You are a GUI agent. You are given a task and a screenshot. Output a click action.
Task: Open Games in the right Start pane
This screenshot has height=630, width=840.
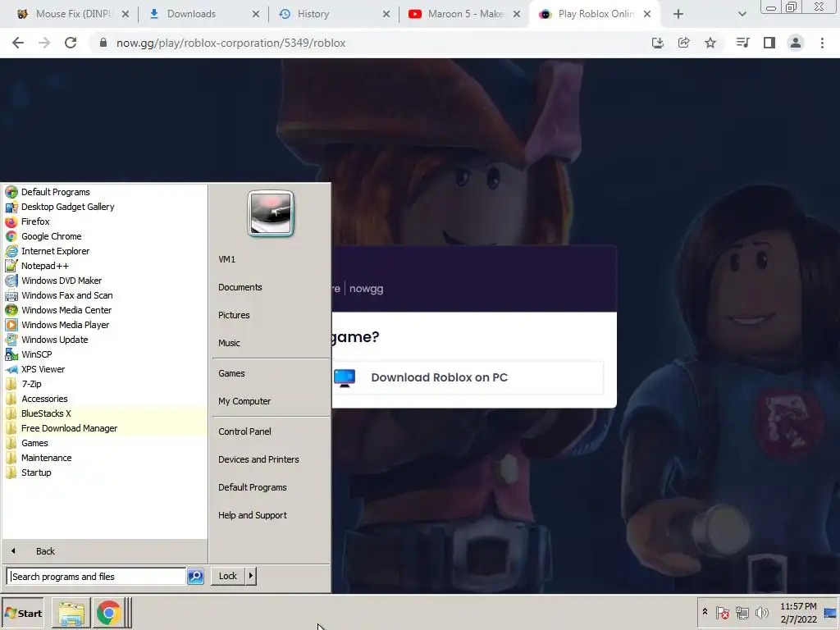point(271,373)
